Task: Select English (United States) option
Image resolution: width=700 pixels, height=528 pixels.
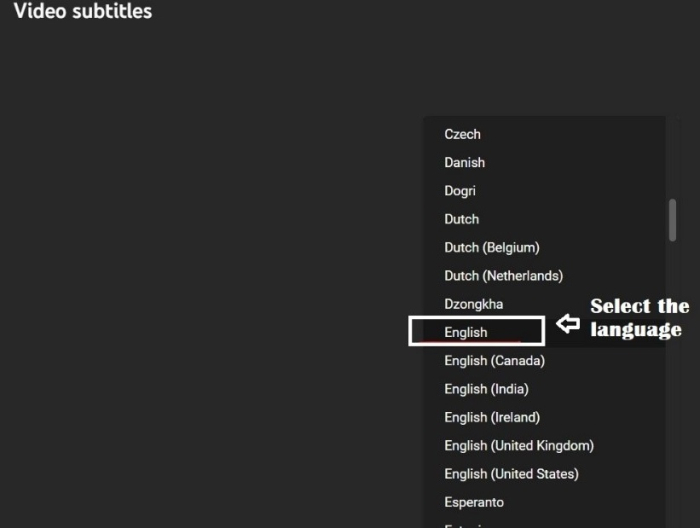Action: [x=511, y=474]
